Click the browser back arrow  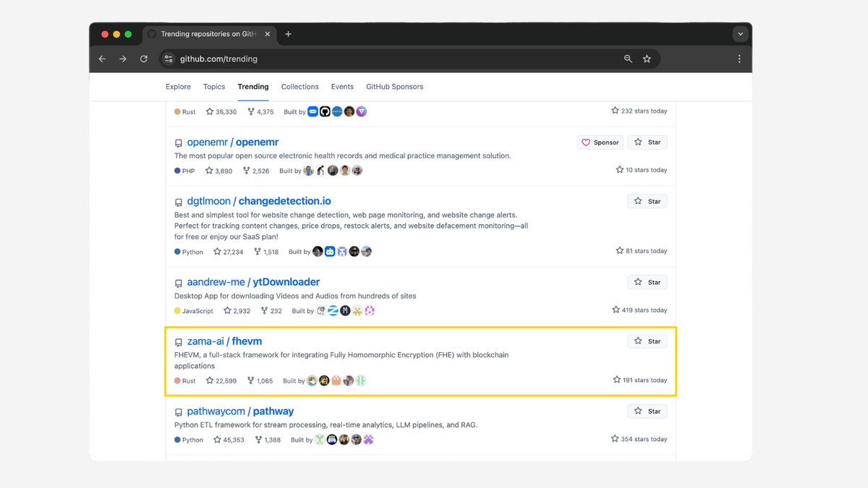[102, 59]
